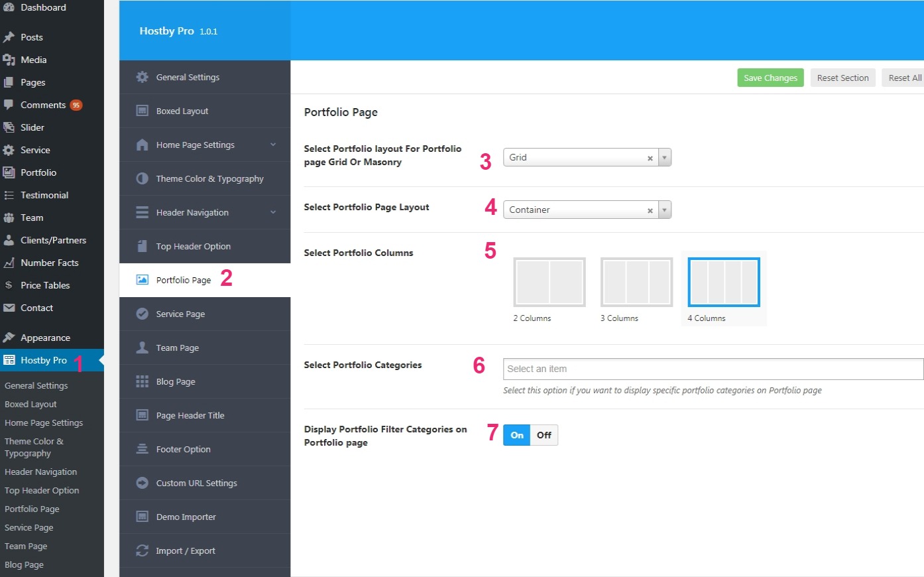Viewport: 924px width, 577px height.
Task: Click the Home Page Settings house icon
Action: (142, 145)
